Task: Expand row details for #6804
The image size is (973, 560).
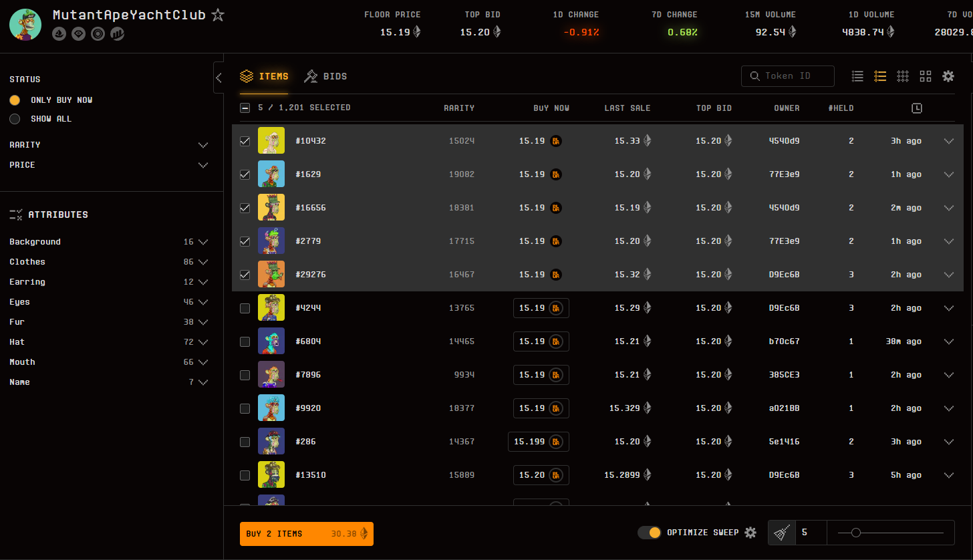Action: (x=948, y=341)
